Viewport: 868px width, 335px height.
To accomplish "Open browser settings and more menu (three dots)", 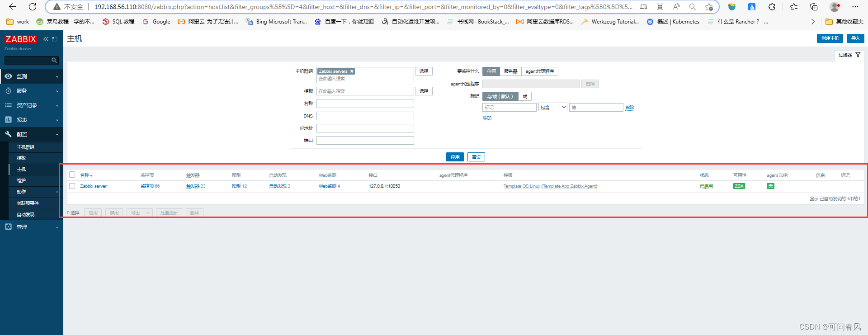I will (855, 7).
